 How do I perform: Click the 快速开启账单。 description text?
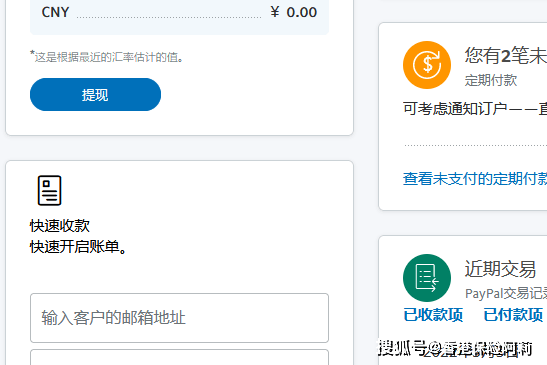(78, 247)
